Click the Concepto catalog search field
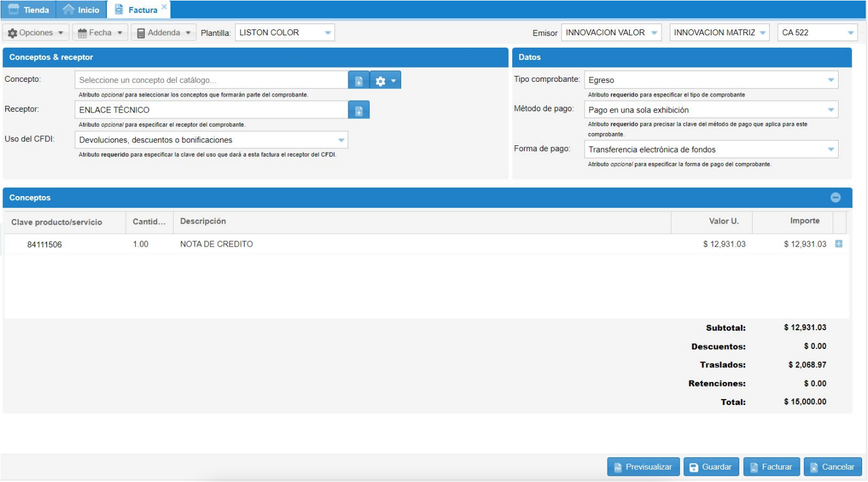The height and width of the screenshot is (482, 868). pos(211,80)
